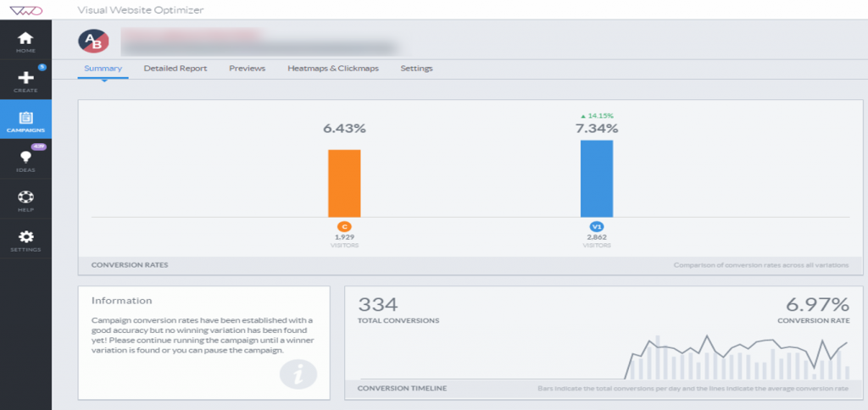The image size is (868, 410).
Task: Select the Campaigns clipboard icon
Action: [x=25, y=118]
